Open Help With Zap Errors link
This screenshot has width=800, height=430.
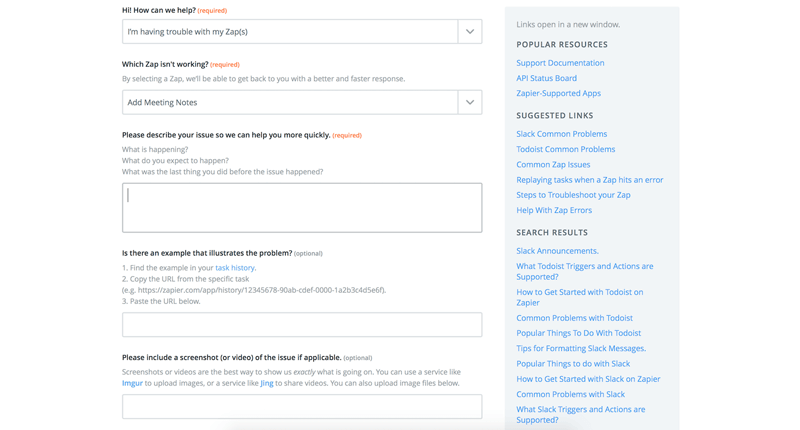click(x=554, y=210)
